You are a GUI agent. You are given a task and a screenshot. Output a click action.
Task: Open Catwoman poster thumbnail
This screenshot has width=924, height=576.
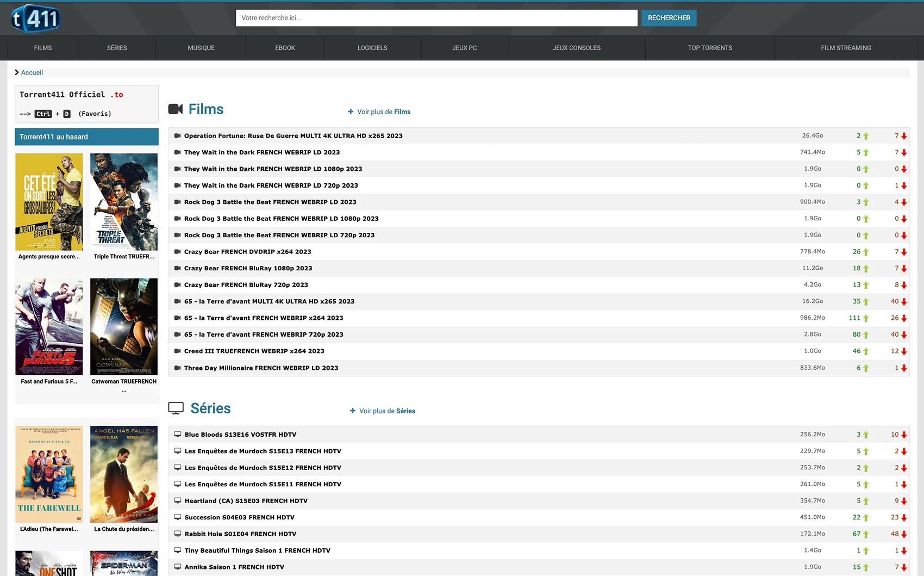pyautogui.click(x=124, y=327)
